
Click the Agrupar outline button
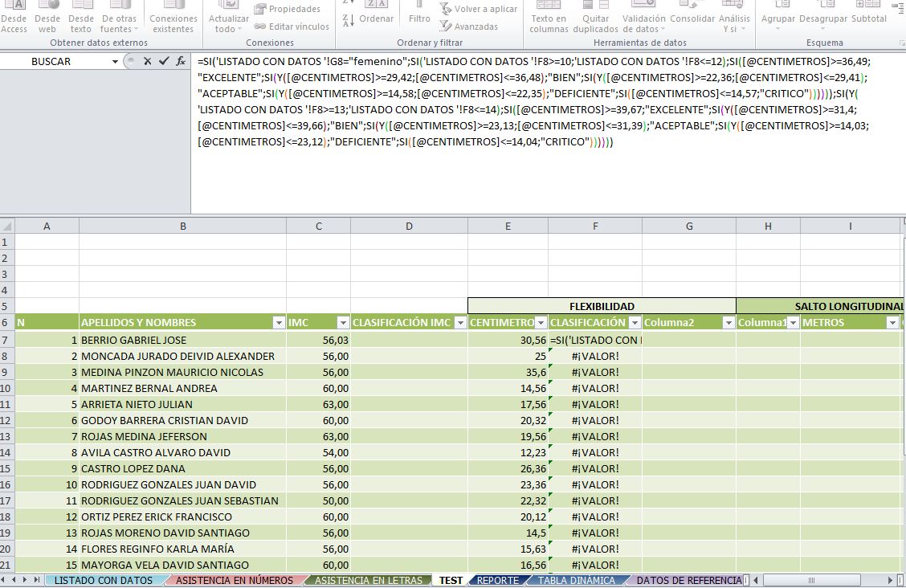coord(777,18)
